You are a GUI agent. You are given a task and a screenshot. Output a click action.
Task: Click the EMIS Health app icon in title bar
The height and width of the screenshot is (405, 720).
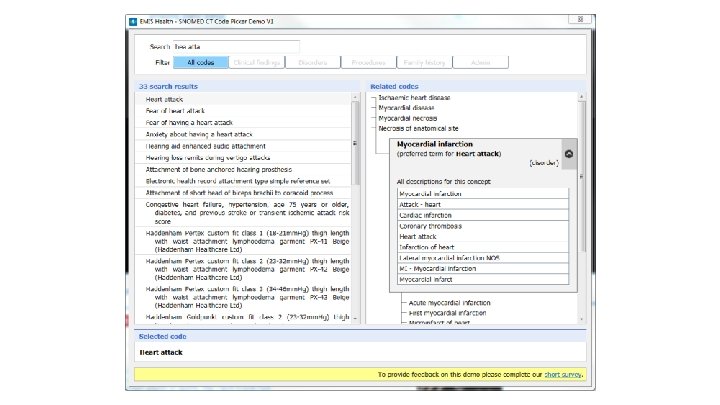133,22
